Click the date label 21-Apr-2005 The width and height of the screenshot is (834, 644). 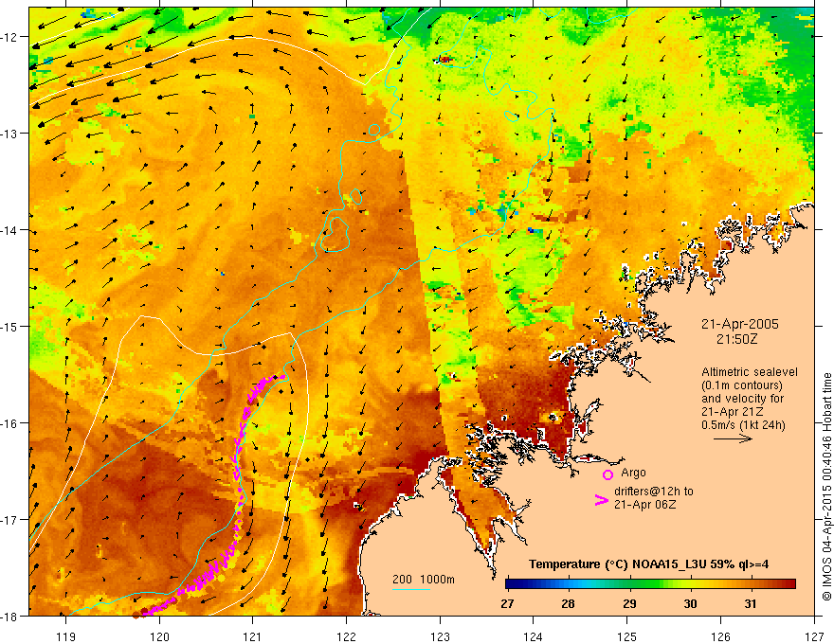click(739, 324)
